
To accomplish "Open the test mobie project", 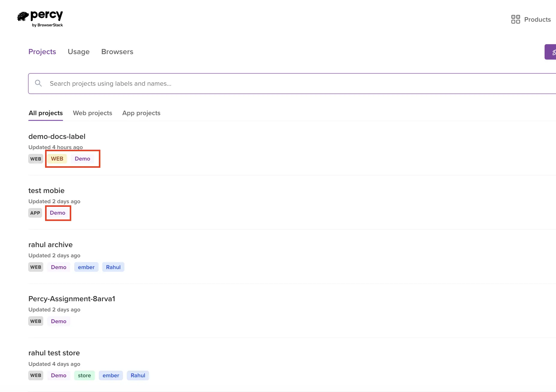I will click(46, 191).
